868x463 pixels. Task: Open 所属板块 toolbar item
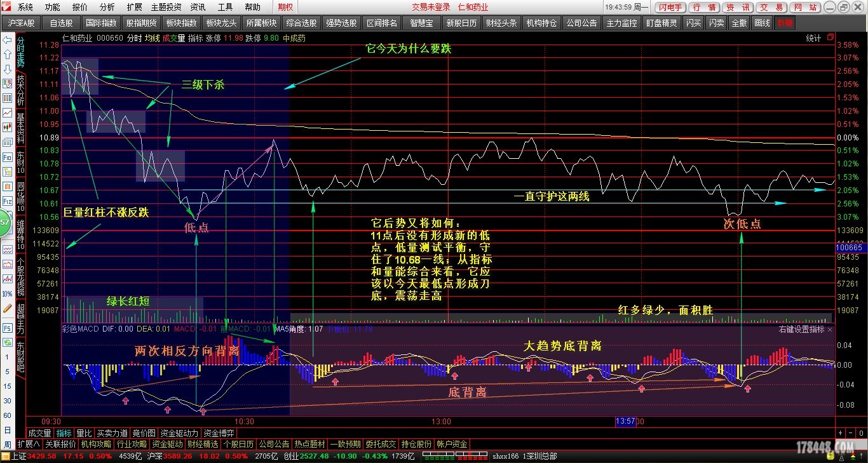tap(262, 22)
